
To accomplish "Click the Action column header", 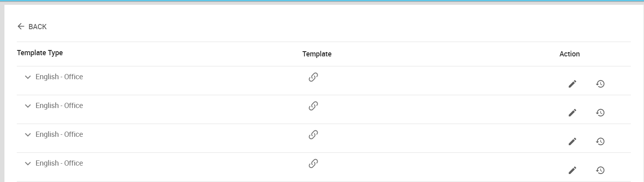I will tap(569, 54).
